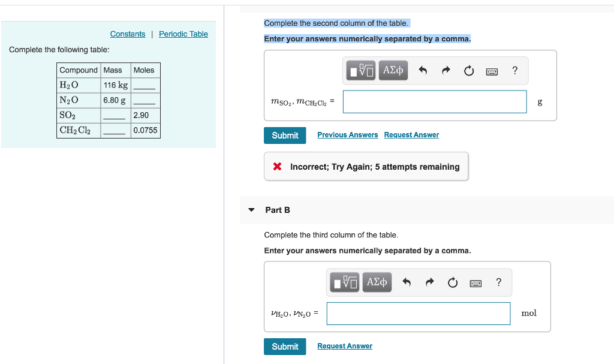Open ΑΣφ symbols palette in Part B

[x=377, y=282]
